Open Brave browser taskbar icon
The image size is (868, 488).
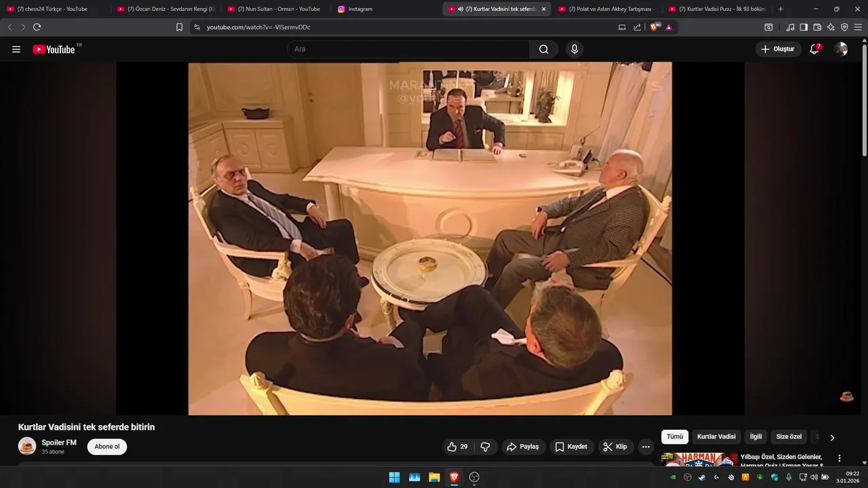tap(454, 477)
